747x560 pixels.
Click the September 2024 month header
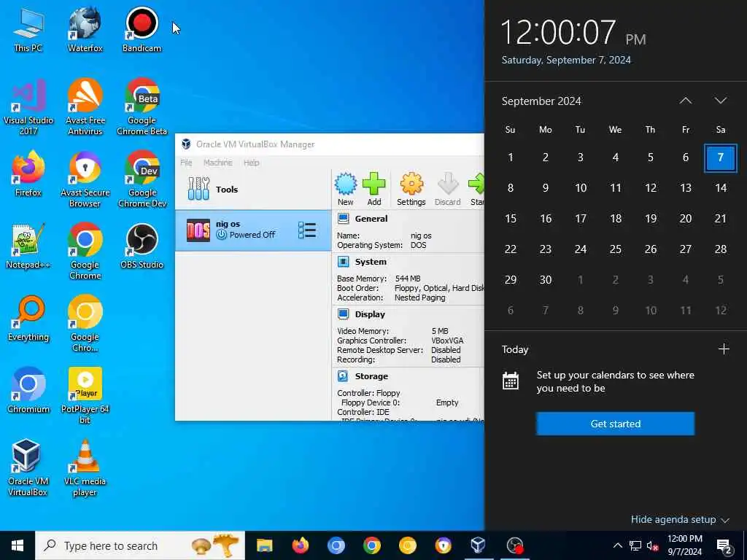pyautogui.click(x=541, y=101)
